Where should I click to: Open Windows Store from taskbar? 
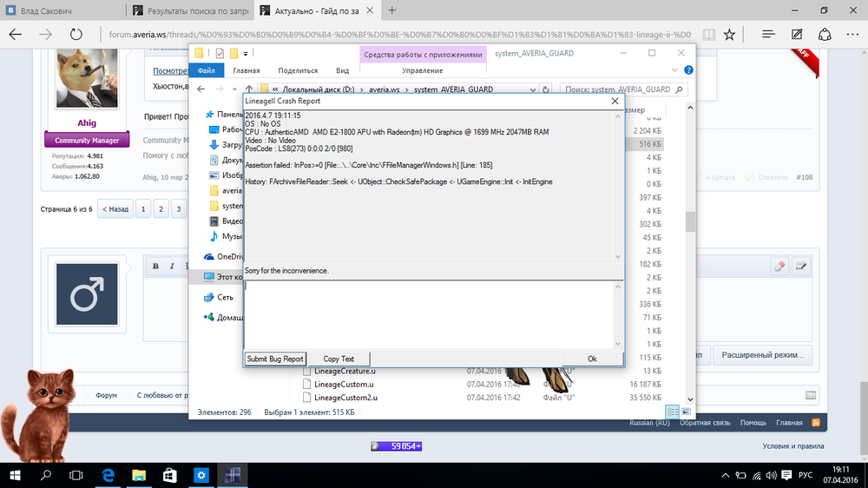click(x=170, y=475)
